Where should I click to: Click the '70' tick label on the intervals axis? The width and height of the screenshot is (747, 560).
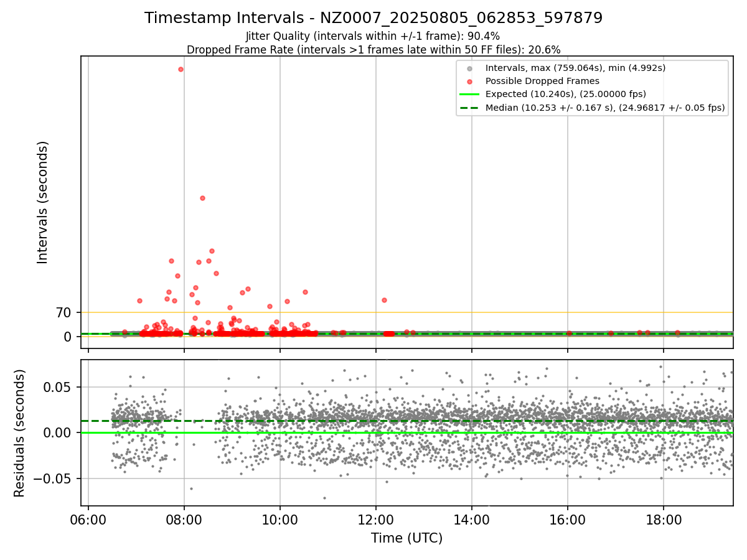(x=64, y=312)
